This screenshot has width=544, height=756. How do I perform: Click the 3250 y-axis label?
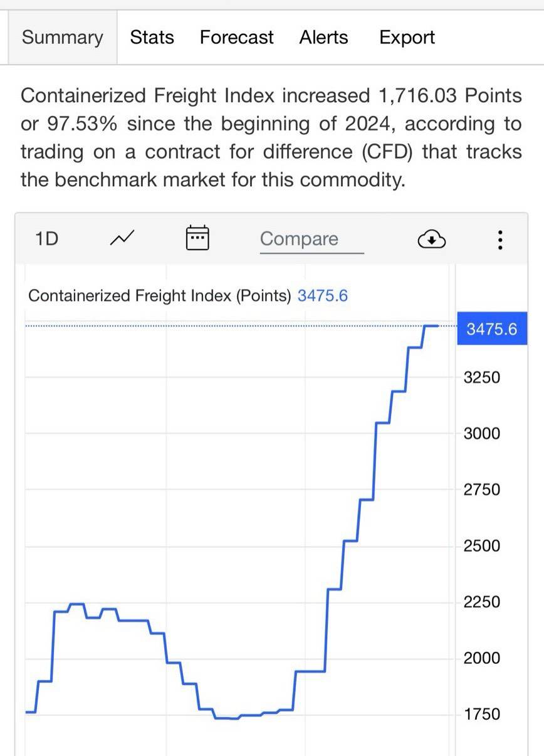(481, 377)
